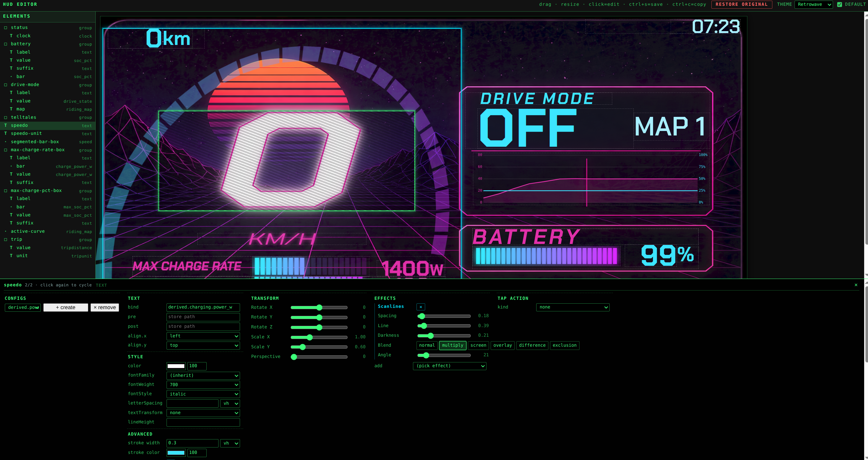868x460 pixels.
Task: Set blend mode to difference
Action: click(532, 345)
